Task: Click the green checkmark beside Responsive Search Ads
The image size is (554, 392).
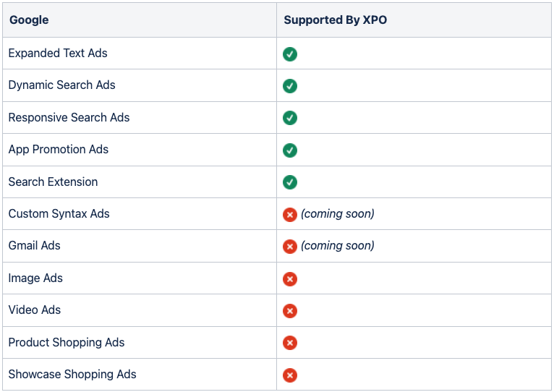Action: pos(290,118)
